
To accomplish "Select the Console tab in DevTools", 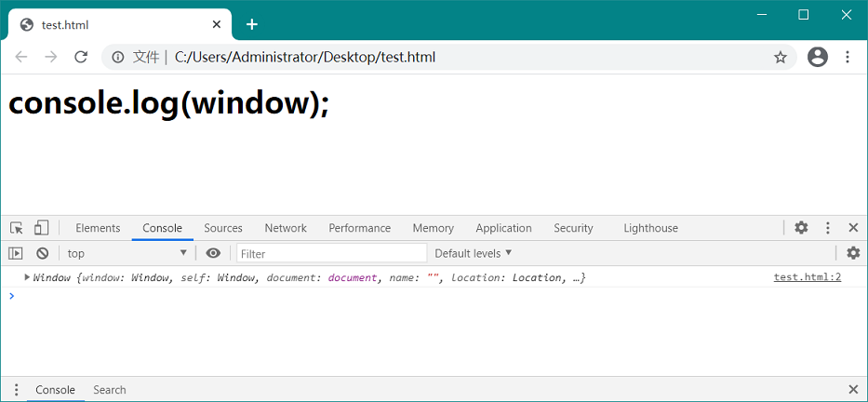I will pyautogui.click(x=162, y=228).
